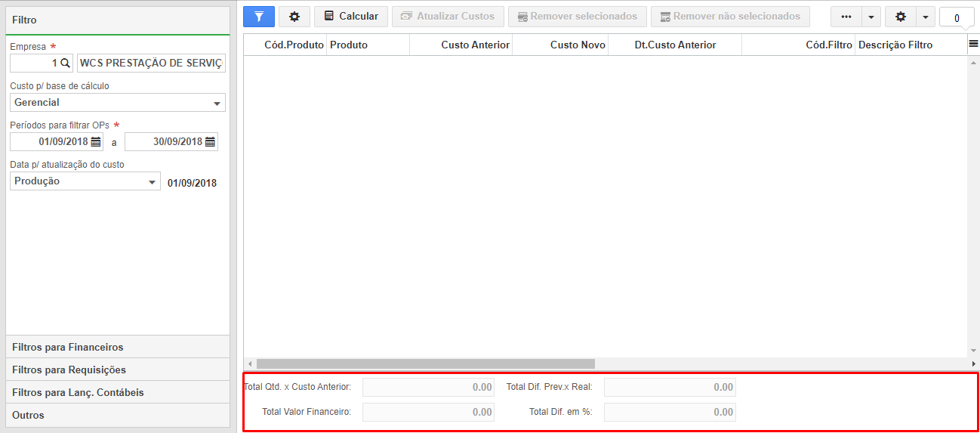This screenshot has height=433, width=980.
Task: Click Atualizar Custos button
Action: (x=448, y=17)
